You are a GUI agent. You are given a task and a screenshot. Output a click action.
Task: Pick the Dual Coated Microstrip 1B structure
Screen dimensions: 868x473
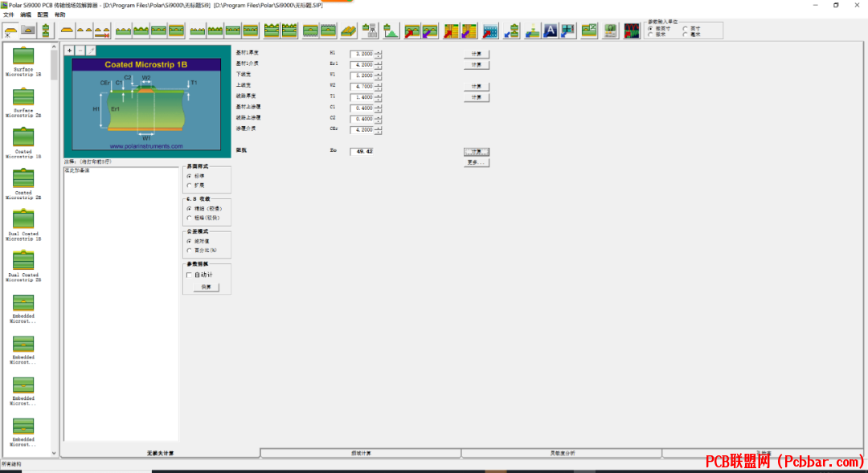23,226
